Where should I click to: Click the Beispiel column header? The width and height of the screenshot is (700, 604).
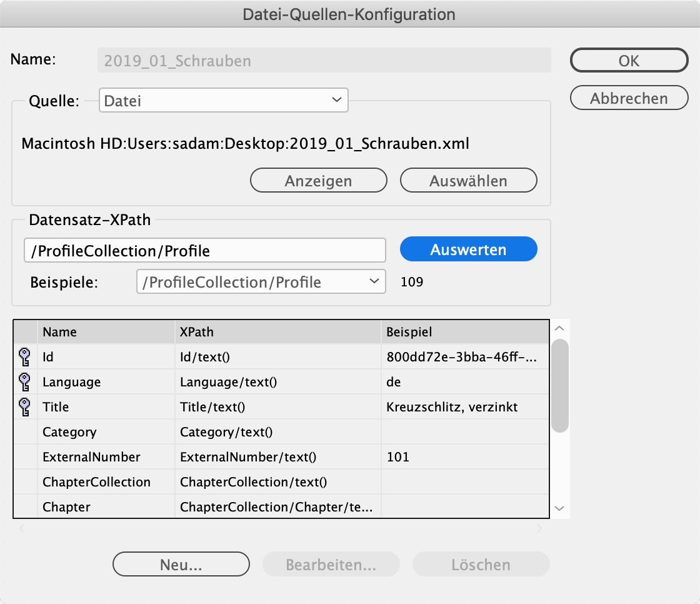465,332
